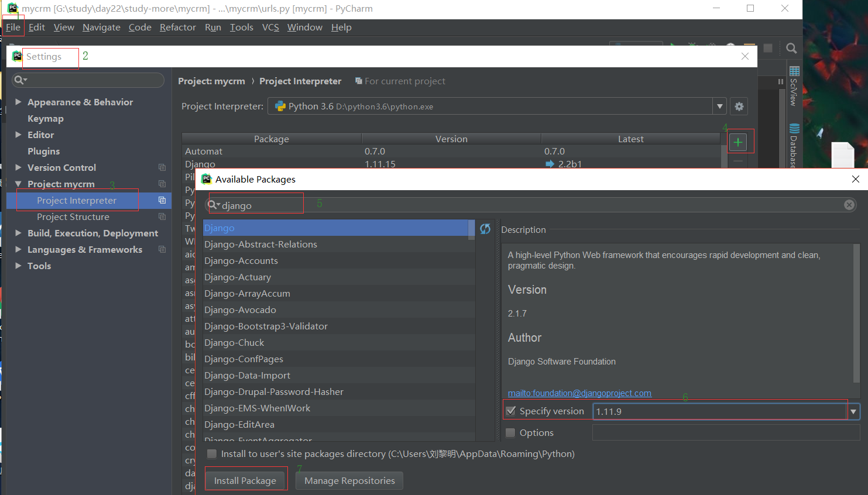The height and width of the screenshot is (495, 868).
Task: Expand the Editor settings node
Action: point(18,135)
